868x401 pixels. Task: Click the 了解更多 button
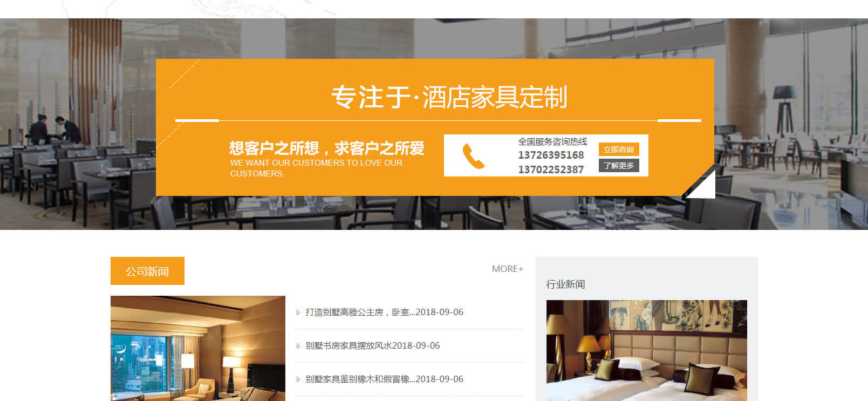(619, 166)
